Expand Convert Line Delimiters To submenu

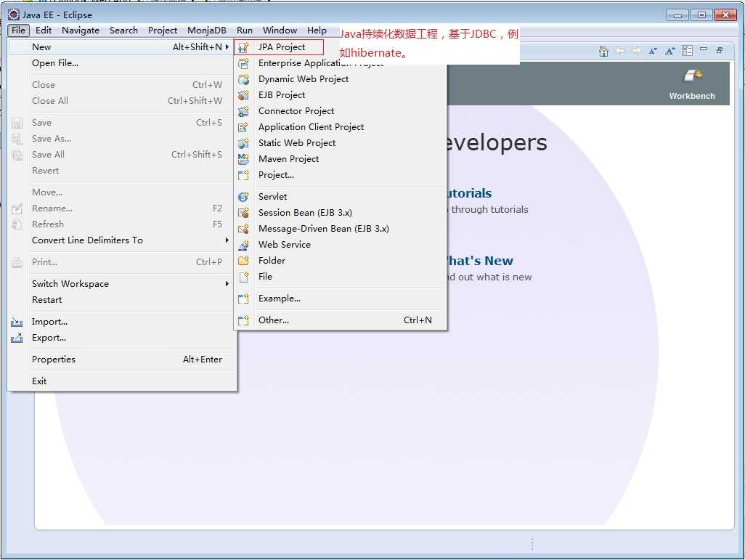(x=227, y=240)
